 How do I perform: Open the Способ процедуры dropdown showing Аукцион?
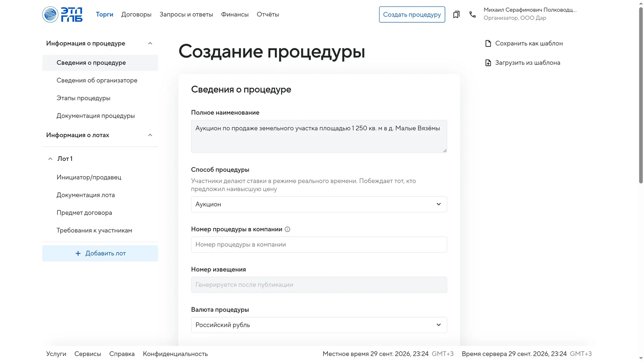pyautogui.click(x=319, y=204)
